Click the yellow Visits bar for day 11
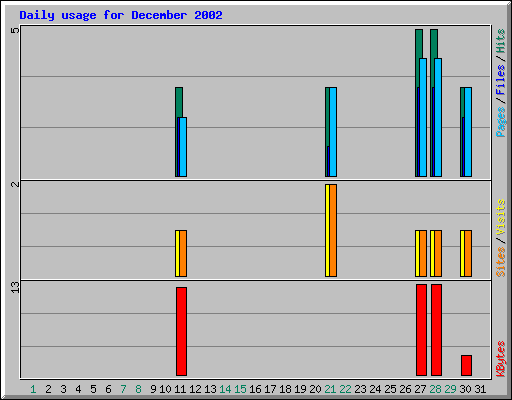The width and height of the screenshot is (512, 400). pos(177,253)
